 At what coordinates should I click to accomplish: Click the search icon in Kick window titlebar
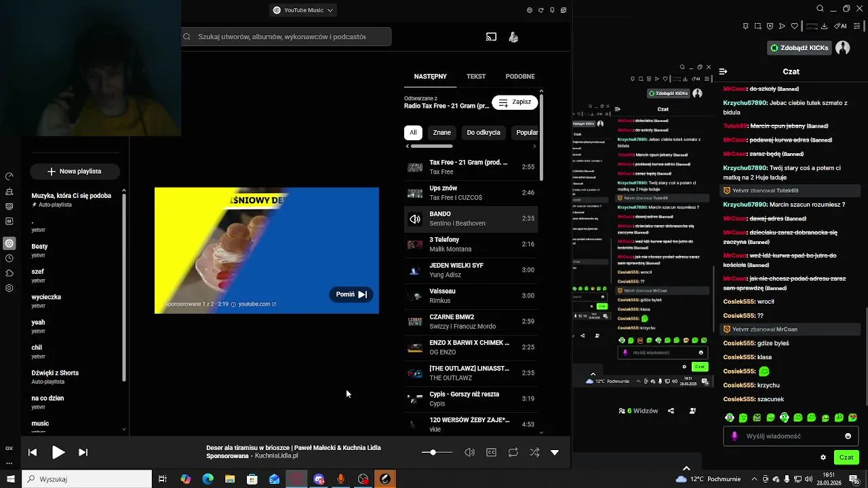(x=820, y=9)
